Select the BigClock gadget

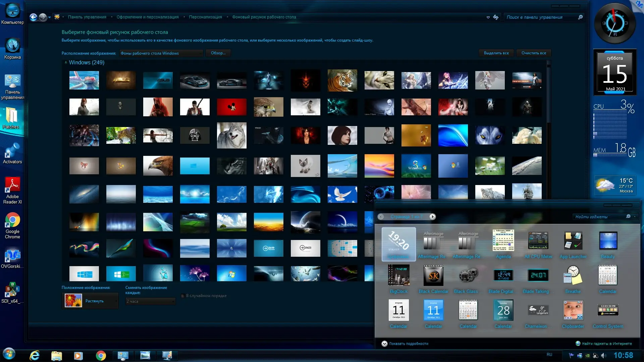point(398,276)
